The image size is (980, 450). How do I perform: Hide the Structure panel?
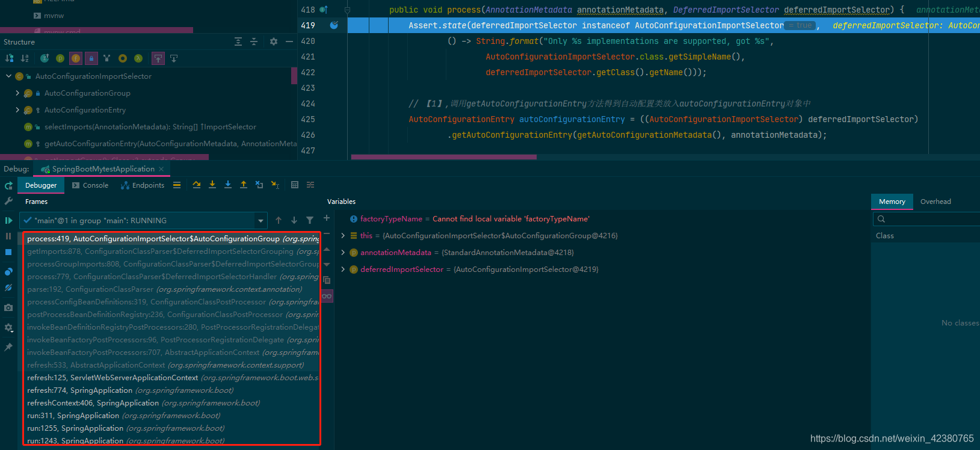(289, 42)
